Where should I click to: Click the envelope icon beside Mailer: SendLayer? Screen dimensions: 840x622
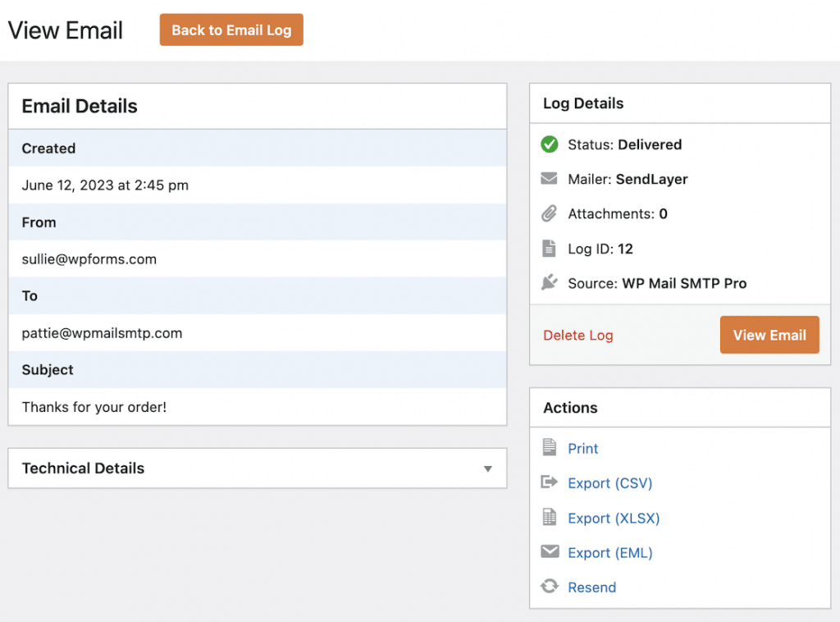point(550,179)
